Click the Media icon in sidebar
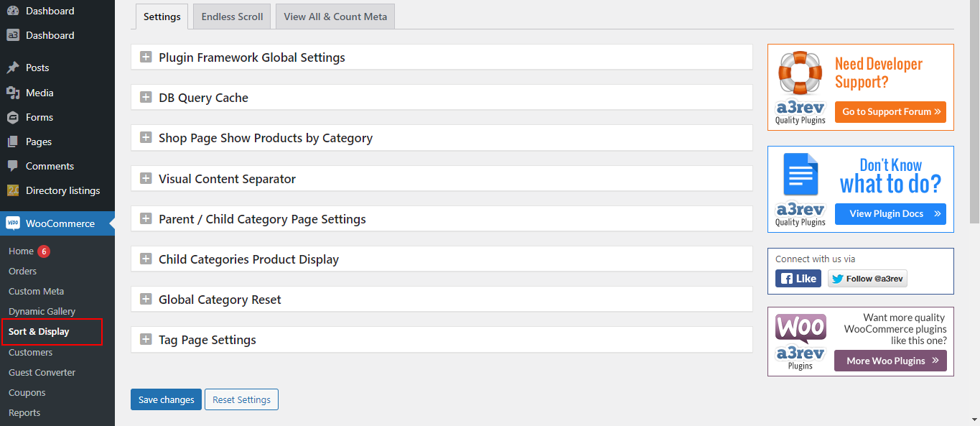Screen dimensions: 980x426 pyautogui.click(x=13, y=93)
